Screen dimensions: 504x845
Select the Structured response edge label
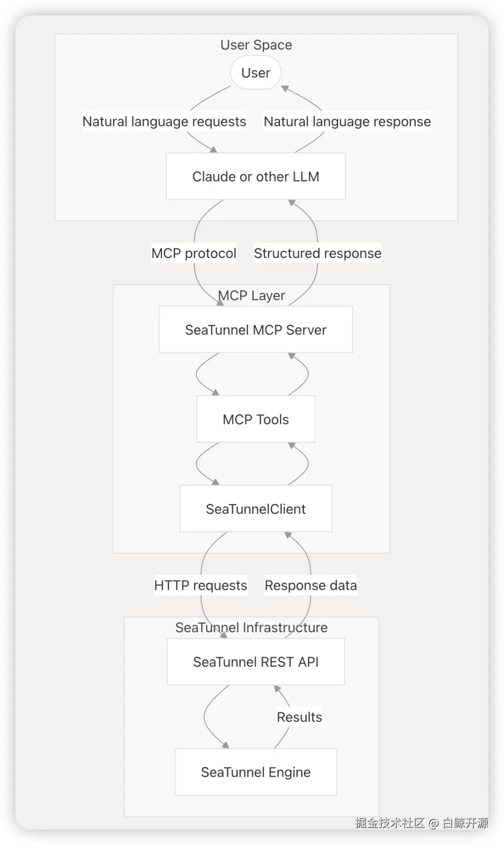[317, 253]
